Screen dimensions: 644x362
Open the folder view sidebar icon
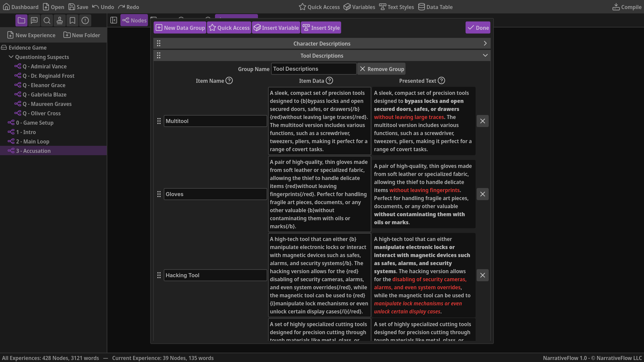[x=21, y=21]
